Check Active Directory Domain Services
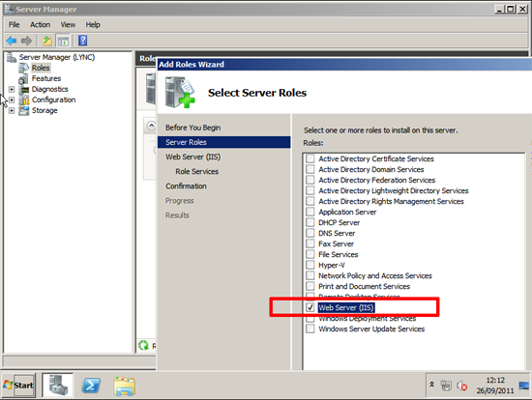 [x=310, y=169]
